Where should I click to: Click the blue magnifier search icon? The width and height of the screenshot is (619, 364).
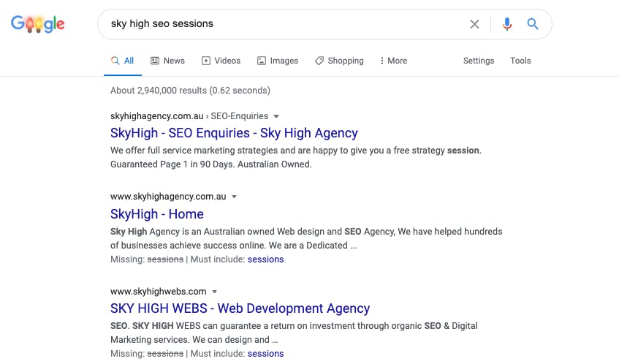(x=533, y=24)
